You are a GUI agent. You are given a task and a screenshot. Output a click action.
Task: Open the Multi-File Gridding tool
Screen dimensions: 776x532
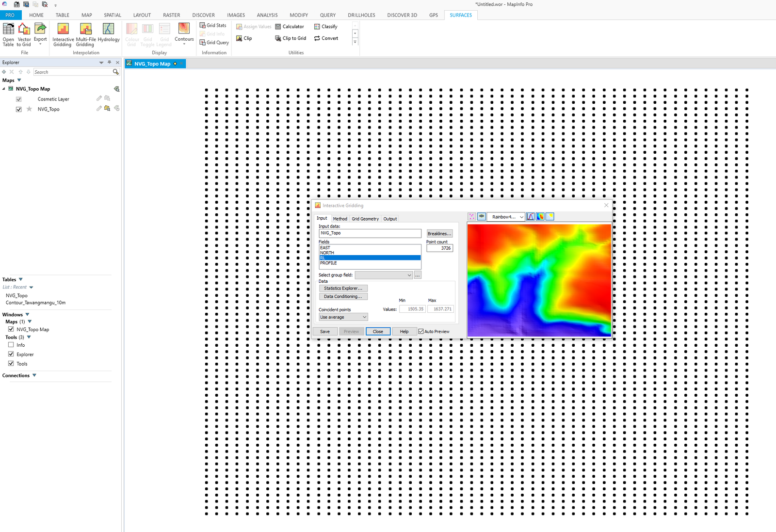coord(85,34)
